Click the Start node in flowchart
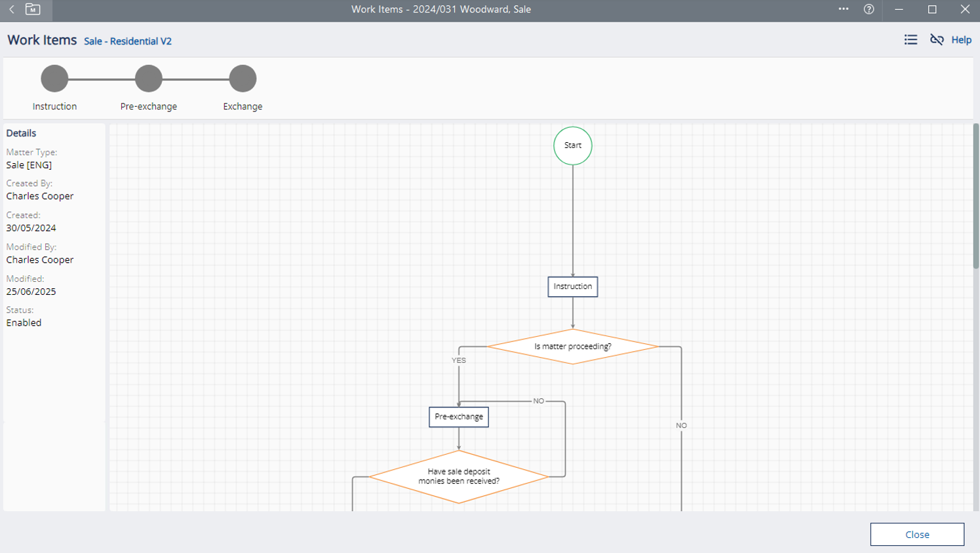Image resolution: width=980 pixels, height=553 pixels. tap(572, 145)
